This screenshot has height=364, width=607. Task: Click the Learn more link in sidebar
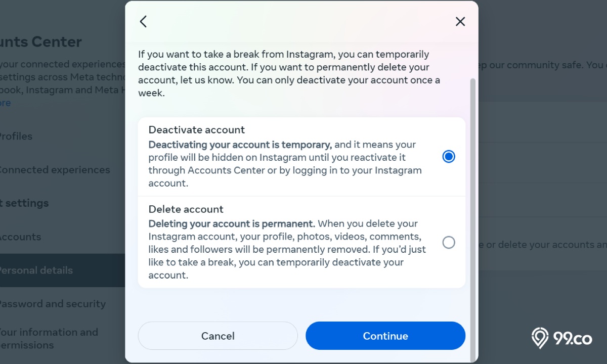point(5,103)
